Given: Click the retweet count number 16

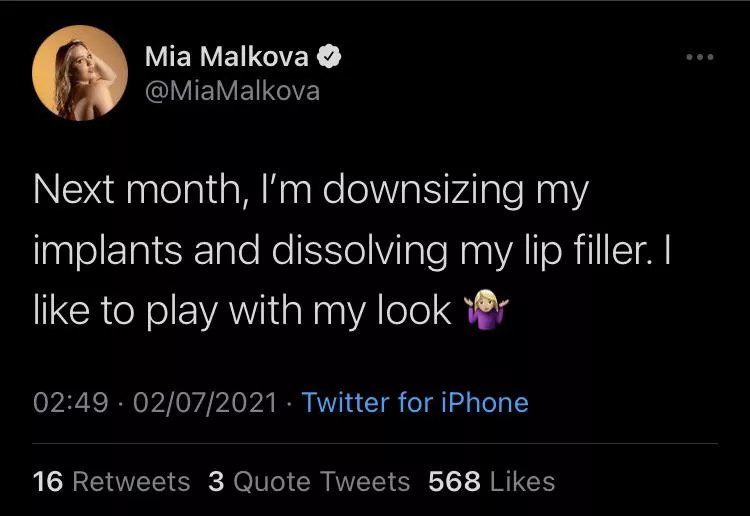Looking at the screenshot, I should pos(48,481).
